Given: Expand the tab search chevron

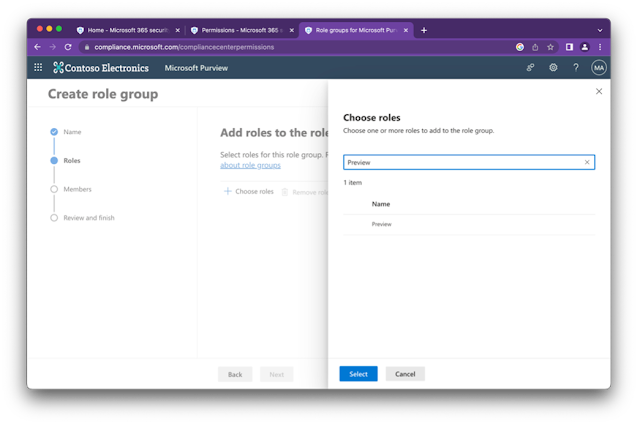Looking at the screenshot, I should click(600, 30).
